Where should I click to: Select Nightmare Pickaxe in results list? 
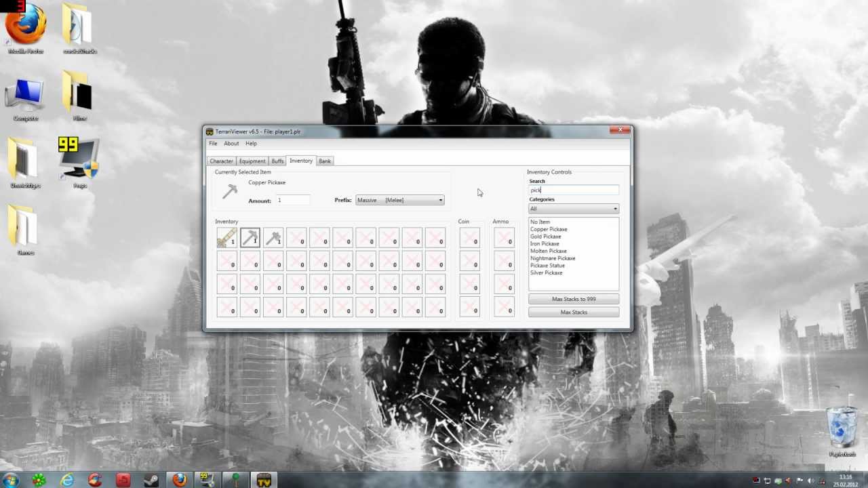tap(553, 258)
